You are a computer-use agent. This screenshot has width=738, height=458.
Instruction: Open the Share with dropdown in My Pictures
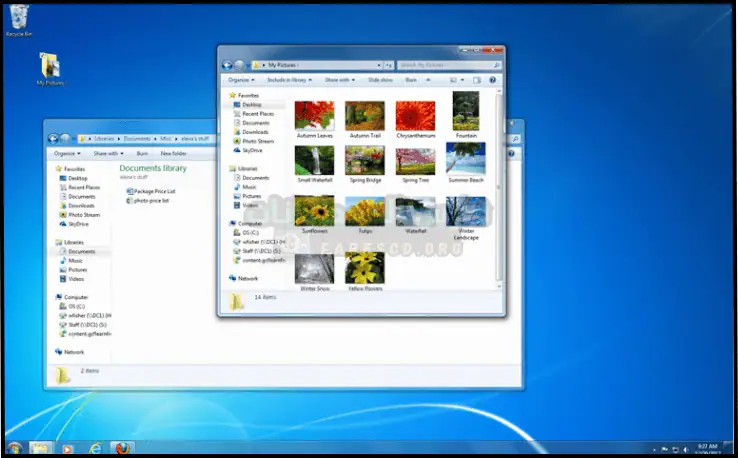point(340,79)
